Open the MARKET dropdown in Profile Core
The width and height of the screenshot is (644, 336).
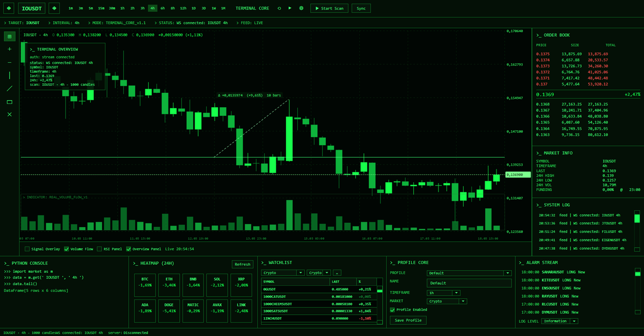click(x=447, y=301)
